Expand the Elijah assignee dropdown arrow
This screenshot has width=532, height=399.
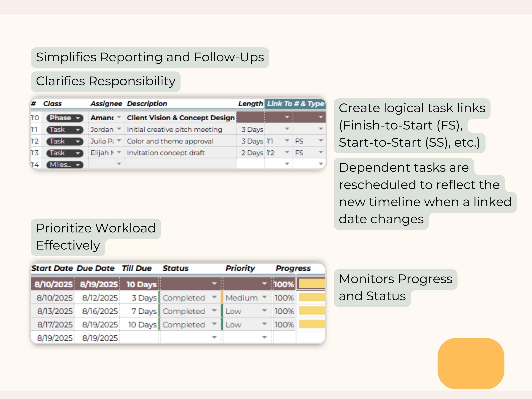point(119,152)
